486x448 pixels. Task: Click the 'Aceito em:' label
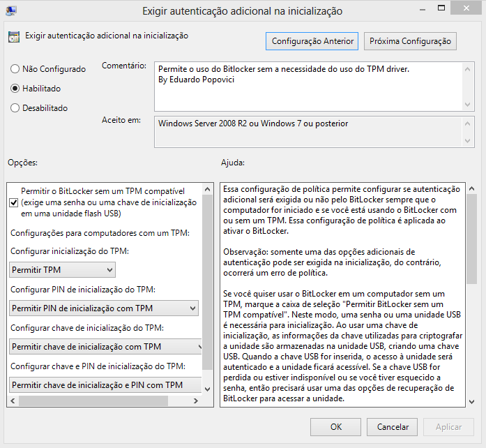(x=121, y=120)
